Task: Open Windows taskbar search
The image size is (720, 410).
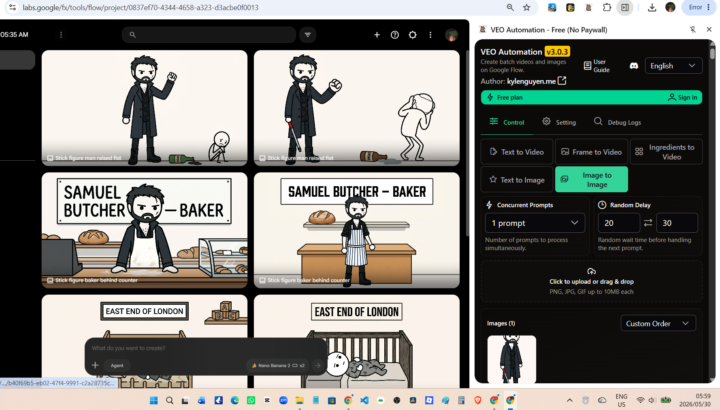Action: coord(169,400)
